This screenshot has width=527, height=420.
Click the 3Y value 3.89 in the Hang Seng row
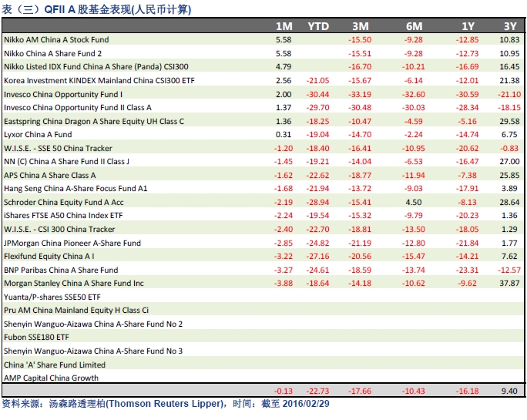pyautogui.click(x=509, y=188)
